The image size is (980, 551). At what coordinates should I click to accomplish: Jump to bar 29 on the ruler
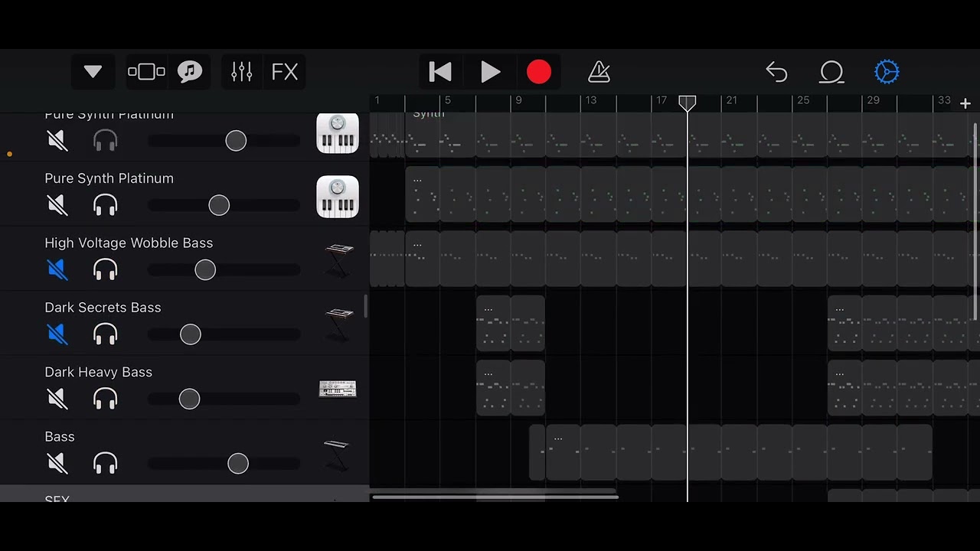click(x=874, y=100)
